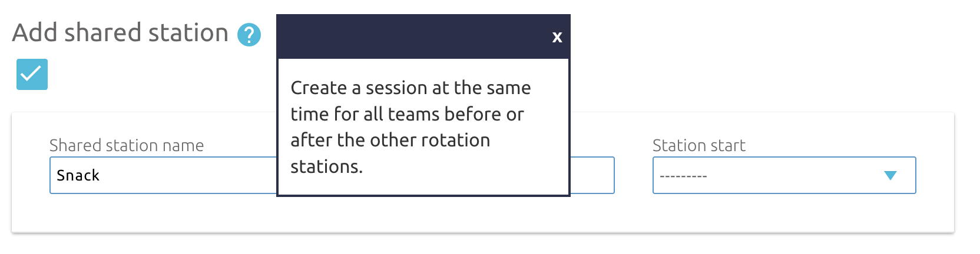The width and height of the screenshot is (980, 254).
Task: Click the blue triangle arrow in Station start
Action: [890, 175]
